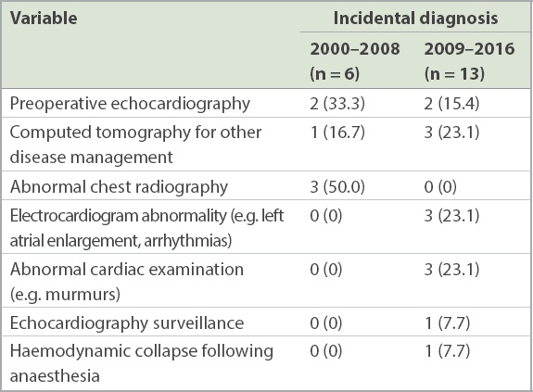Screen dimensions: 533x392
Task: Click the (n = 13) sample size text
Action: (x=454, y=74)
